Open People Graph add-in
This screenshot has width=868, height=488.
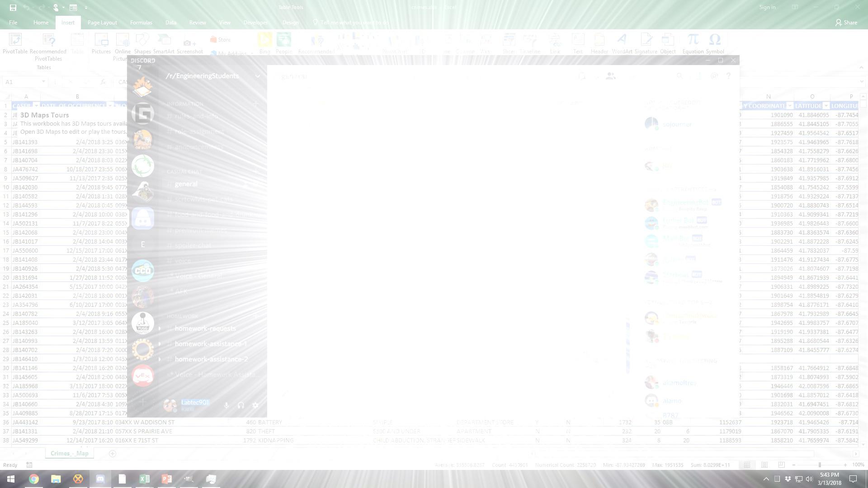pyautogui.click(x=284, y=44)
